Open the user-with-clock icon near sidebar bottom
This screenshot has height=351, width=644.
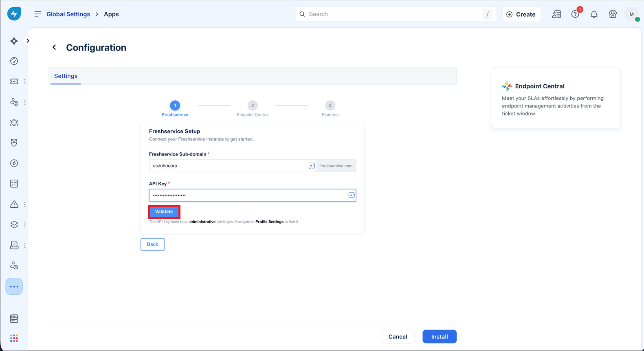(x=14, y=265)
